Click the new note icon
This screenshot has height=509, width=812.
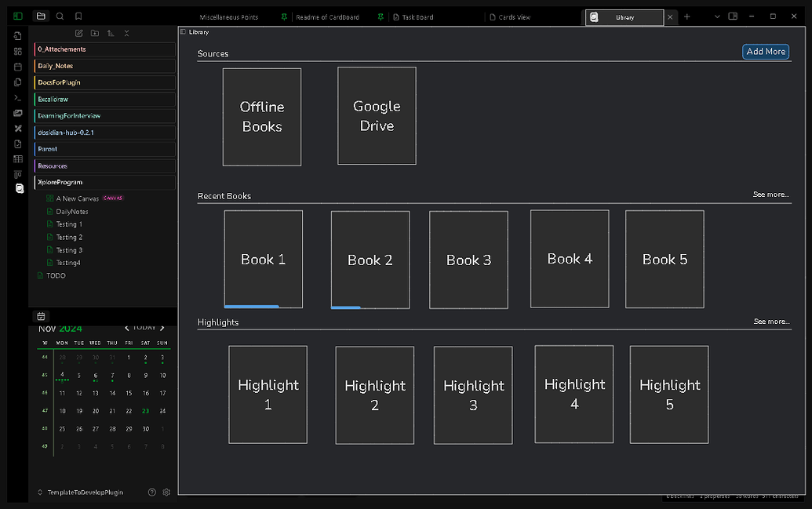(x=78, y=33)
